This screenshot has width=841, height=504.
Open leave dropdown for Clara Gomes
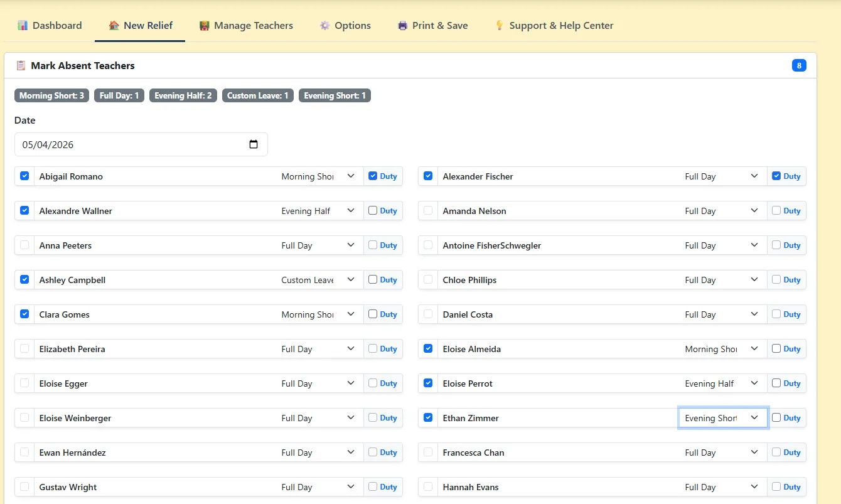click(x=319, y=314)
